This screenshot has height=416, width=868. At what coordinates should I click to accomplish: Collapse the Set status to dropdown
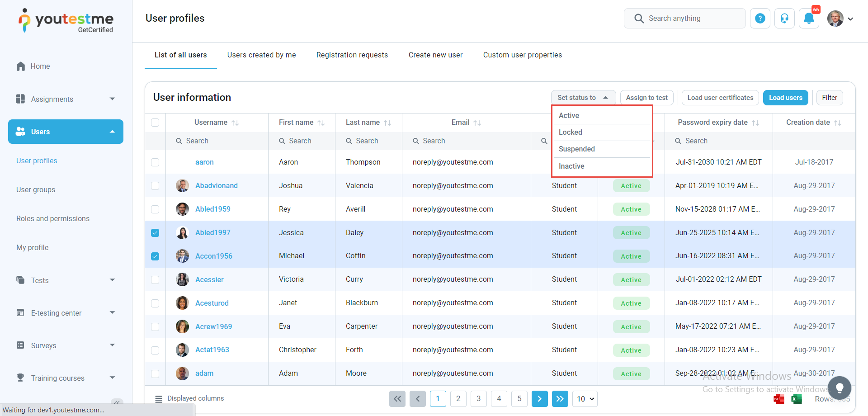(583, 98)
